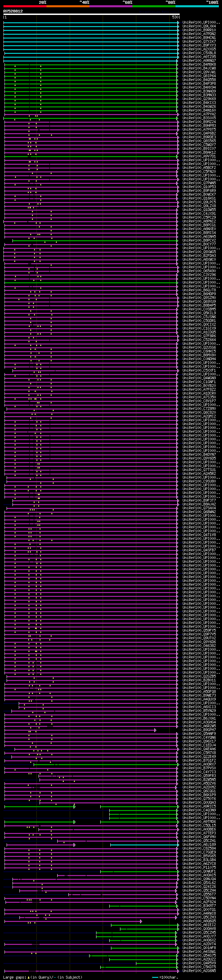The image size is (222, 980).
Task: Open hit UniRef100_B4M8K8
Action: point(199,64)
